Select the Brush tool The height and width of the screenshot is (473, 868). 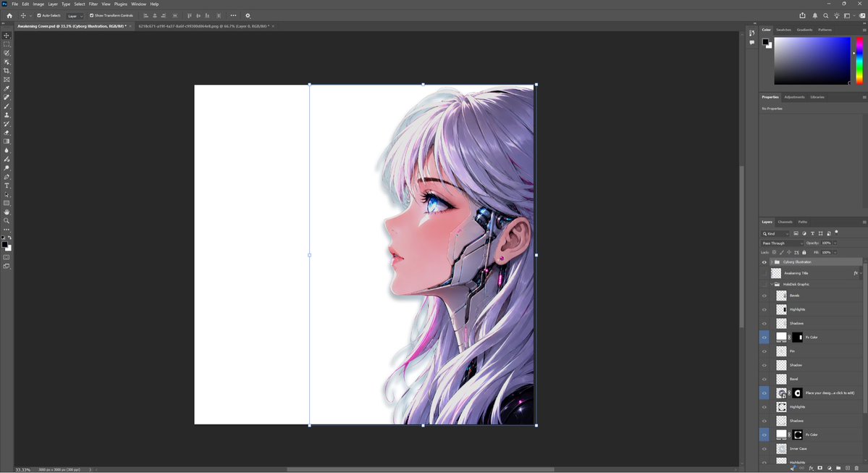7,106
